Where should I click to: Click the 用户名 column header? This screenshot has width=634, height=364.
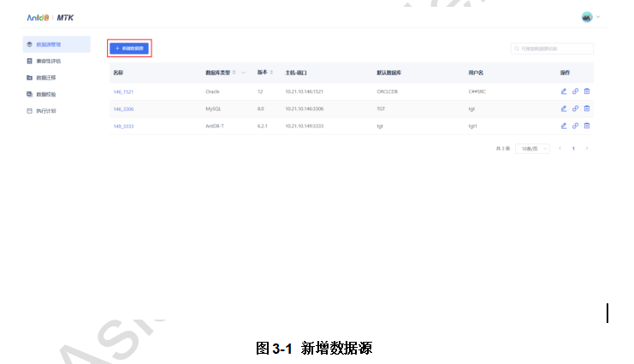[476, 73]
